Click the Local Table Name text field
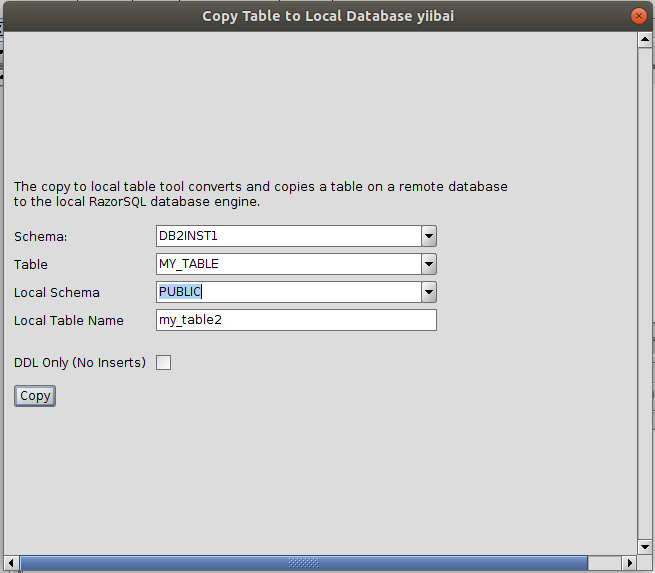This screenshot has width=655, height=573. pos(296,320)
